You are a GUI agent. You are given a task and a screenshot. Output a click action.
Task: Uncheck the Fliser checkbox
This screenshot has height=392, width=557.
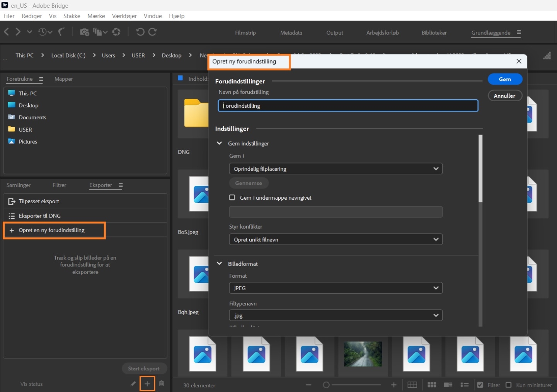point(480,385)
